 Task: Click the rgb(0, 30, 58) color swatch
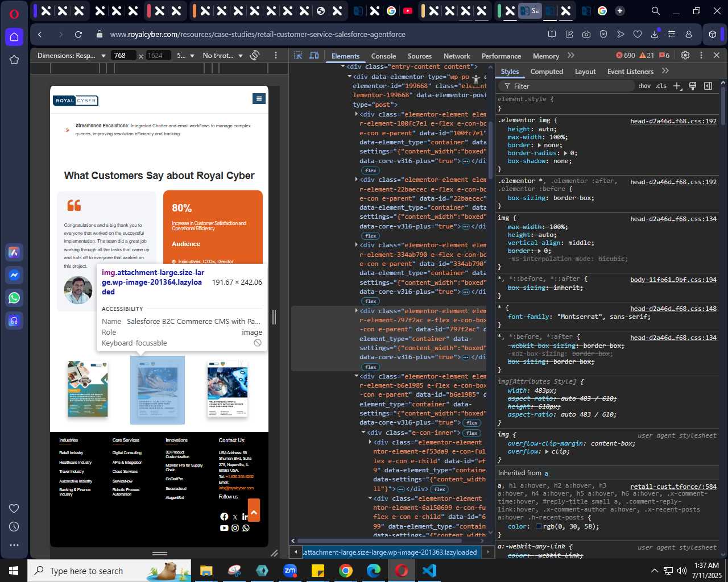pyautogui.click(x=539, y=527)
